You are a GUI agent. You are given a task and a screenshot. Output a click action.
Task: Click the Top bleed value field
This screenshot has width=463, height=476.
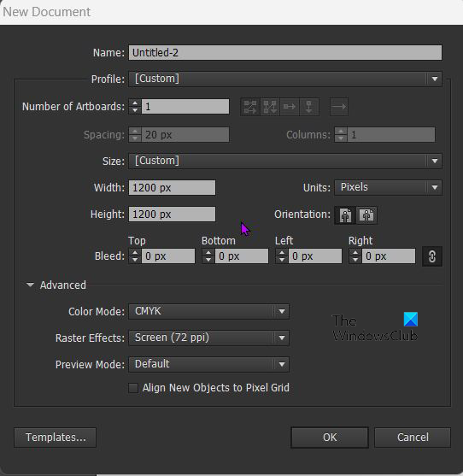pos(168,256)
